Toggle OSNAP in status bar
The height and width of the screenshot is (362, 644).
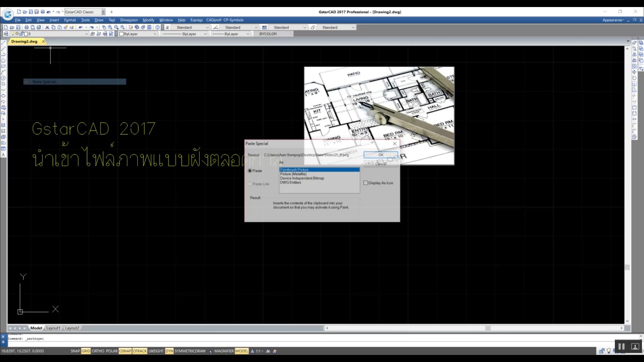[125, 351]
